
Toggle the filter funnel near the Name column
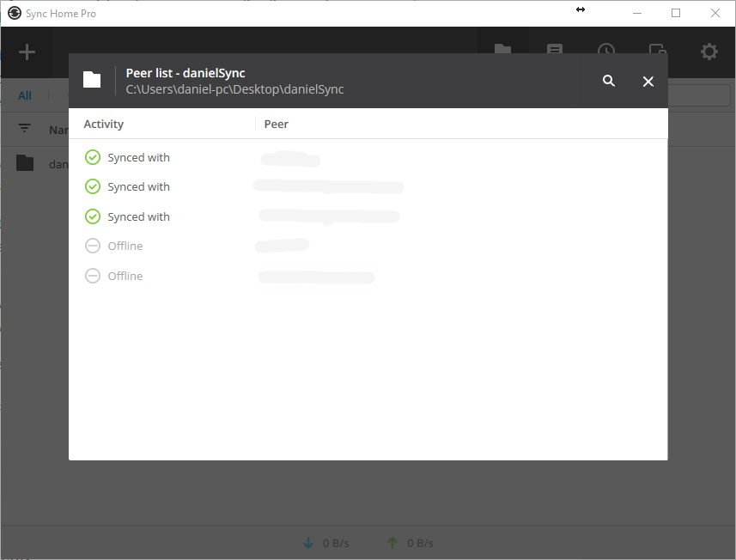pos(22,128)
